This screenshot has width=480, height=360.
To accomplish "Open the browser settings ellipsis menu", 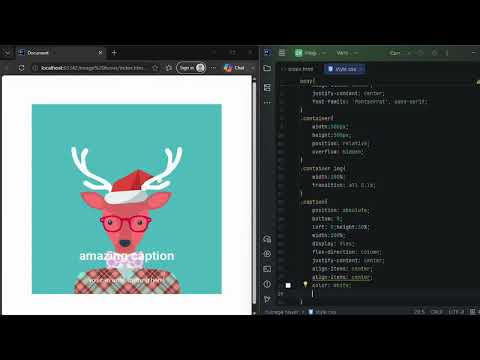I will (213, 68).
